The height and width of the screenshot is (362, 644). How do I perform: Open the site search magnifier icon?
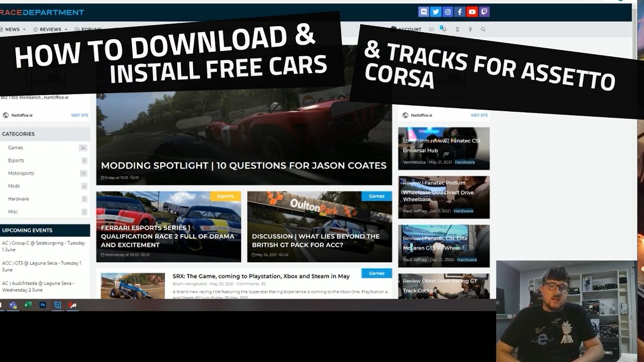tap(483, 30)
